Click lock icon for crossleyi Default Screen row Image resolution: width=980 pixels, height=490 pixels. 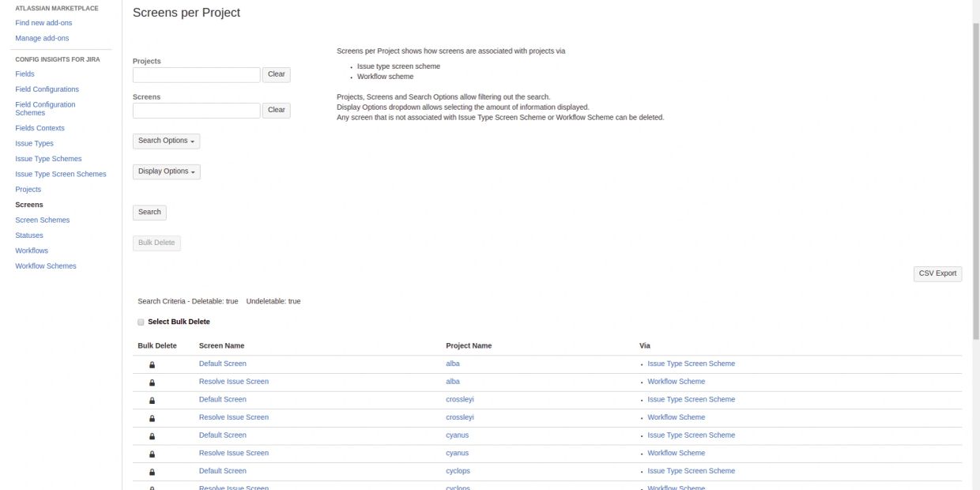click(x=152, y=401)
